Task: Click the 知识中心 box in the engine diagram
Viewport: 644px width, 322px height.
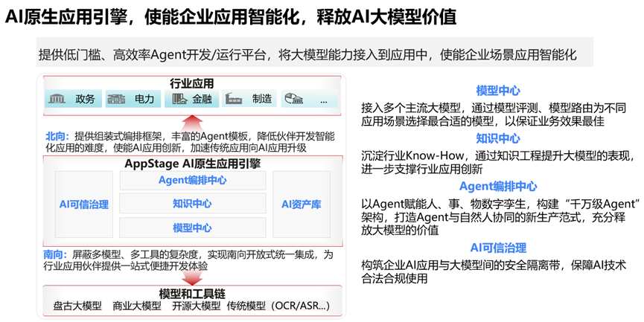Action: 193,204
